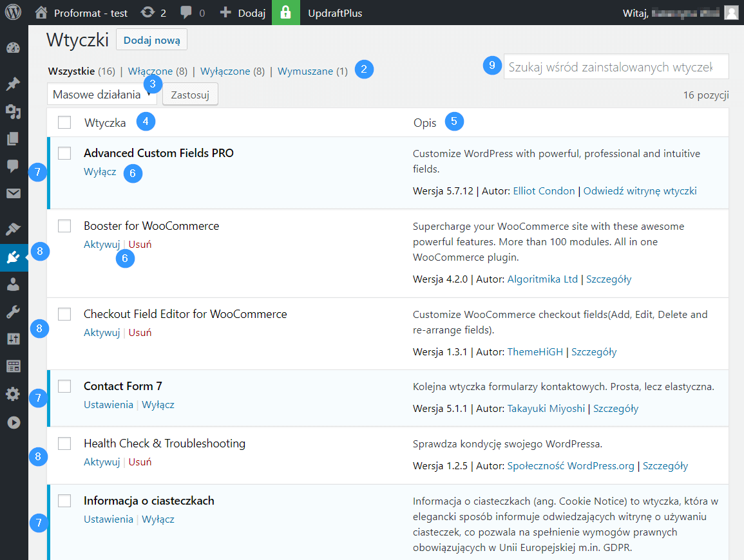Image resolution: width=744 pixels, height=560 pixels.
Task: Click the Zastosuj button
Action: coord(190,95)
